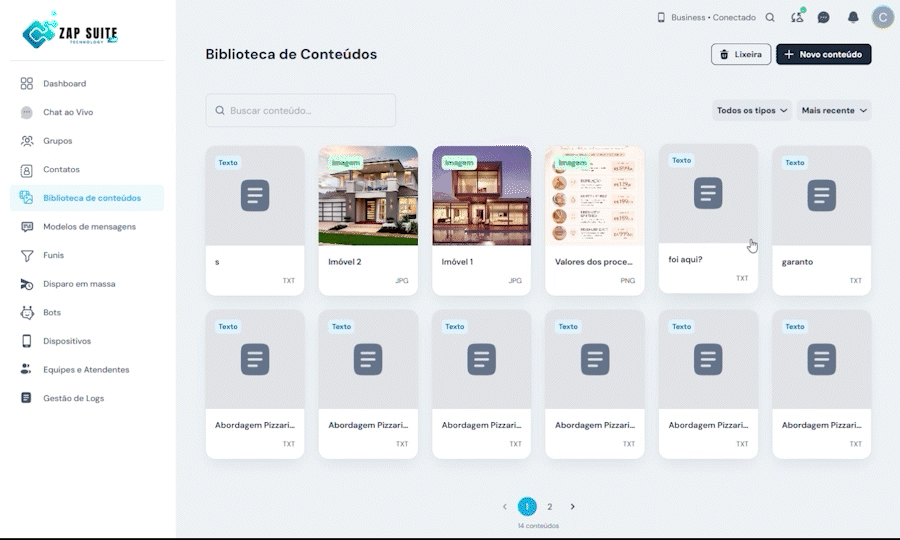Open the search icon in top bar

(770, 18)
